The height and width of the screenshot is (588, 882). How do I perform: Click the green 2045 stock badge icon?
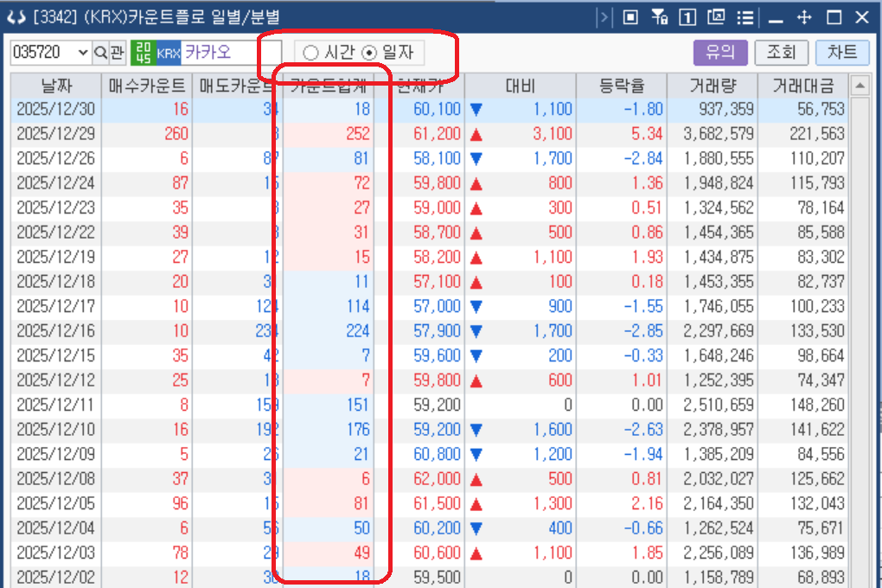click(143, 53)
